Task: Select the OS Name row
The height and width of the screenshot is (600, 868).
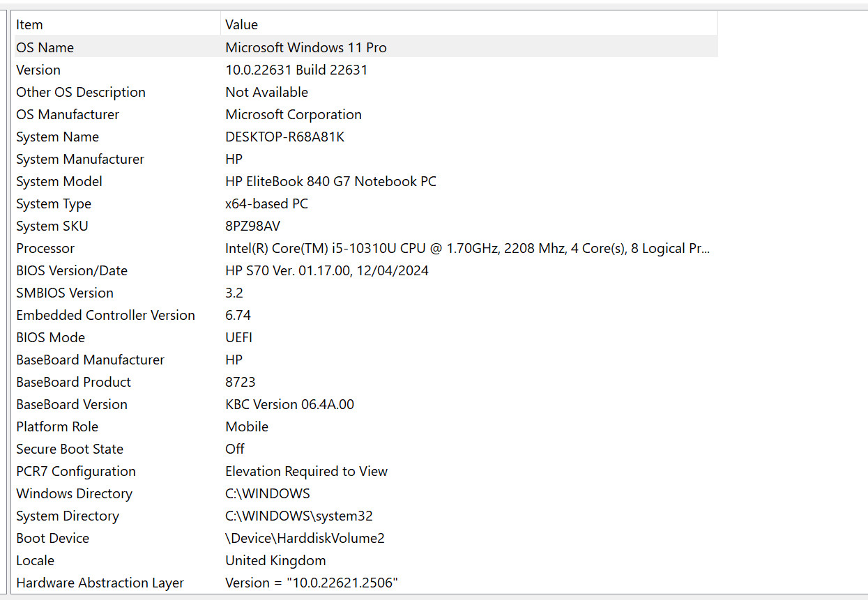Action: pyautogui.click(x=366, y=47)
